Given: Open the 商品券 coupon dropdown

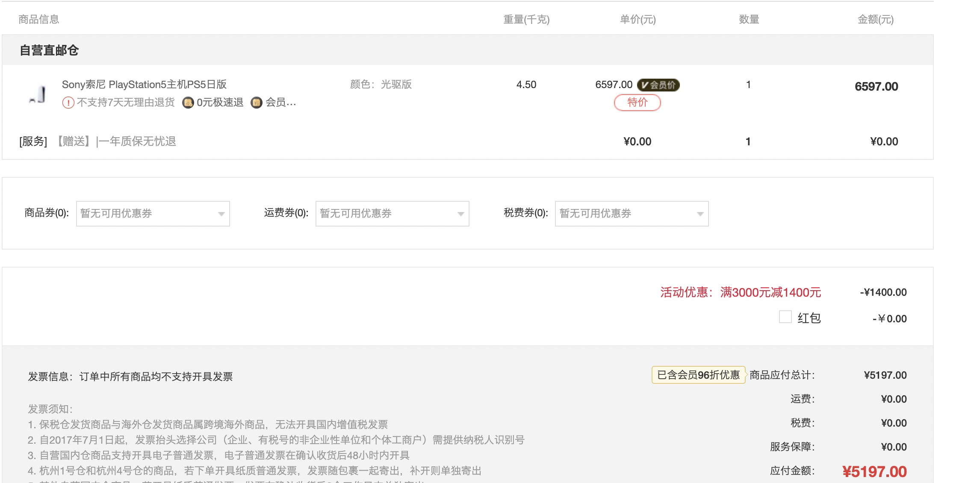Looking at the screenshot, I should 153,213.
